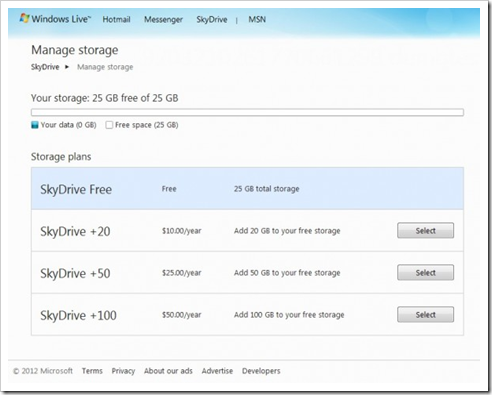This screenshot has width=492, height=395.
Task: Click the 'SkyDrive +100' plan name
Action: click(x=78, y=315)
